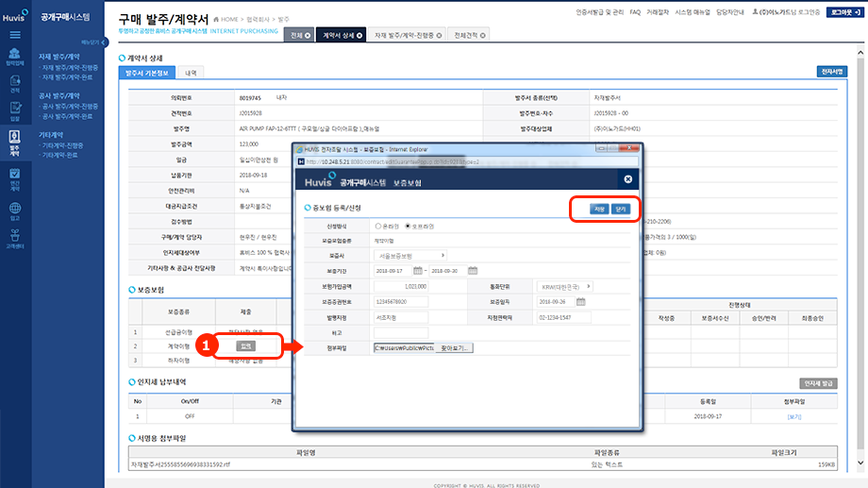Close the 자재 발주/계약-진행중 tab x icon
The height and width of the screenshot is (488, 868).
pyautogui.click(x=439, y=36)
